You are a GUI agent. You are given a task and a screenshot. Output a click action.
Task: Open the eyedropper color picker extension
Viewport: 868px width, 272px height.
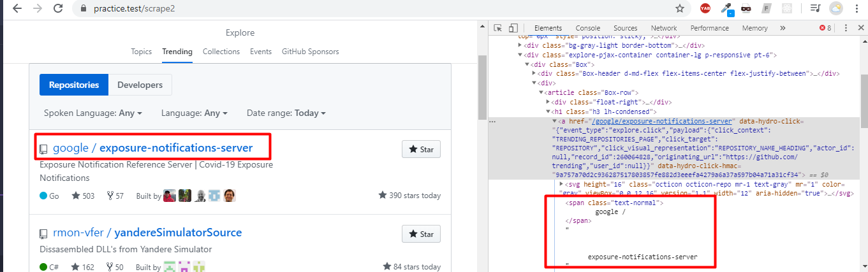tap(726, 8)
